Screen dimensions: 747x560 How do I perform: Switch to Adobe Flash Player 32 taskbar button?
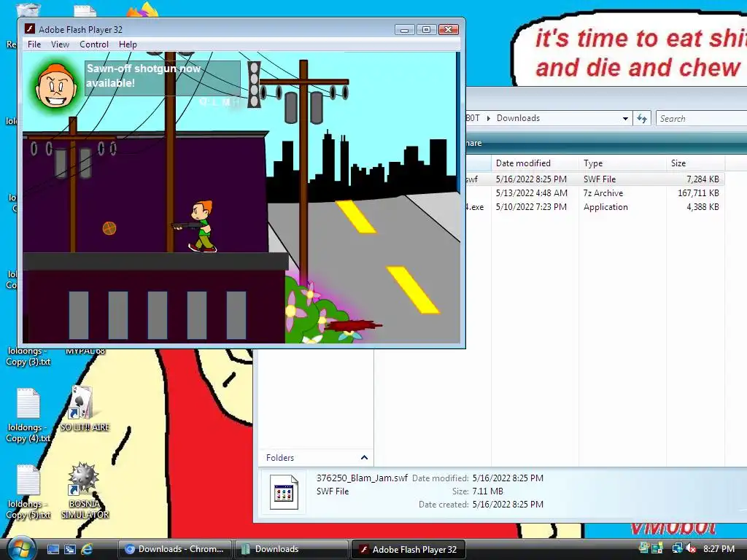pos(409,549)
